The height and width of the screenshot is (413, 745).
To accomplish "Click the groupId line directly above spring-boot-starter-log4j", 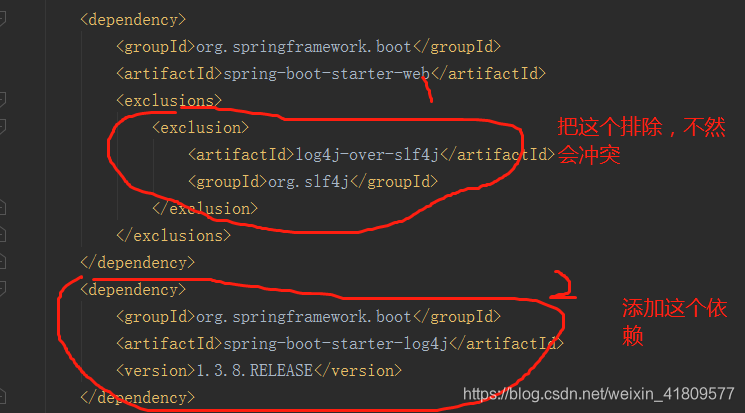I will [x=308, y=317].
